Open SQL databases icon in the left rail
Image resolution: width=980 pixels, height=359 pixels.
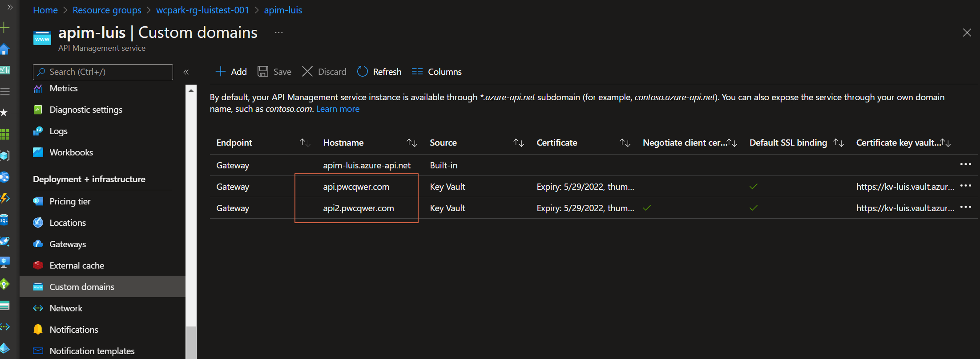point(4,220)
